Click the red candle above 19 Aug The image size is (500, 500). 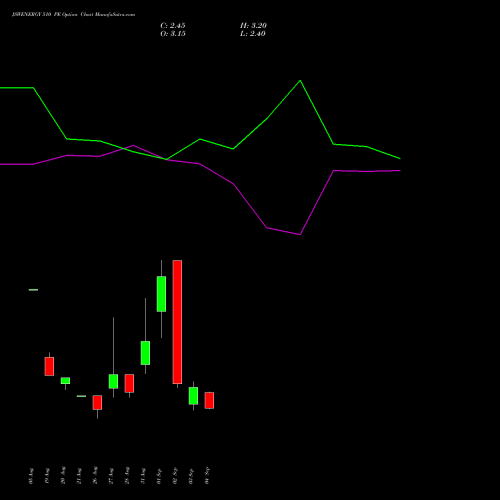(x=49, y=366)
